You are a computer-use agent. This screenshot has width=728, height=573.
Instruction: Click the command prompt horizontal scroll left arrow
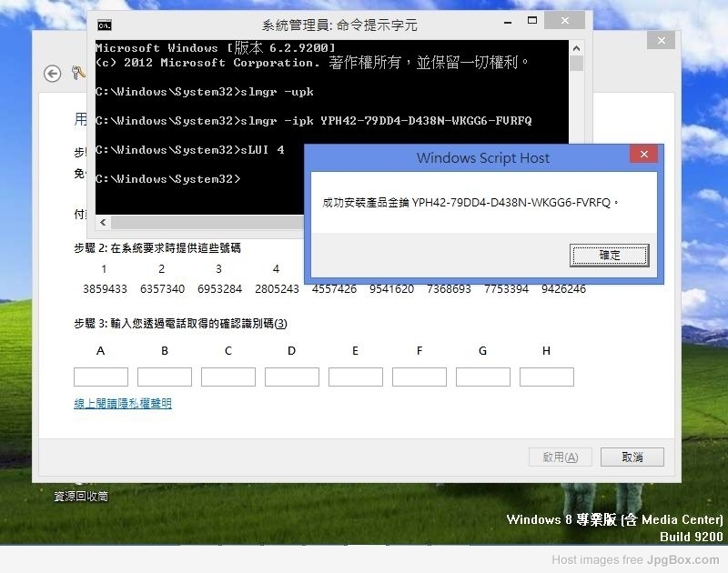click(x=103, y=222)
